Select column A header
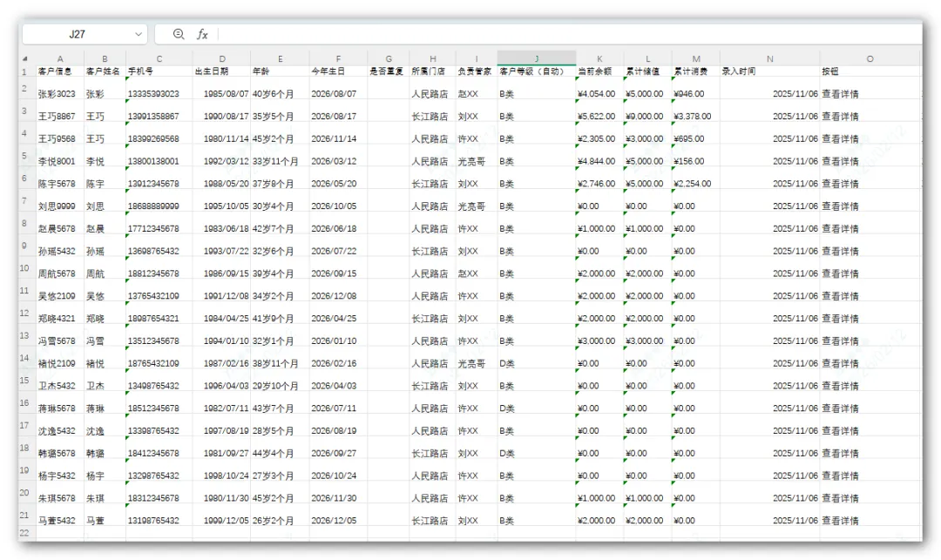The height and width of the screenshot is (560, 941). pos(60,58)
